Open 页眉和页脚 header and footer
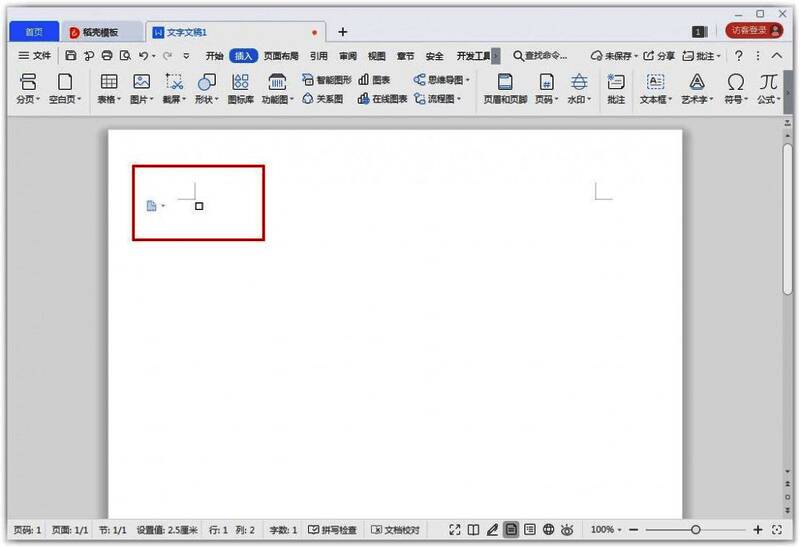The width and height of the screenshot is (800, 547). pos(506,87)
